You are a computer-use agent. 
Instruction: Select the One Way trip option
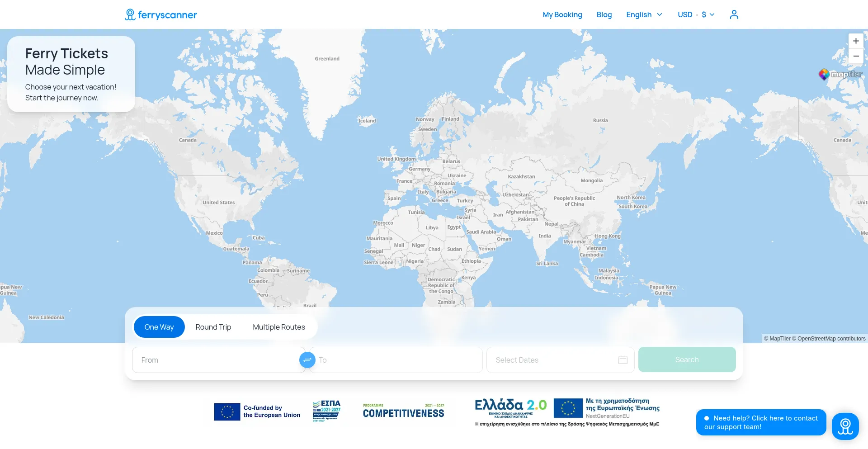(159, 327)
